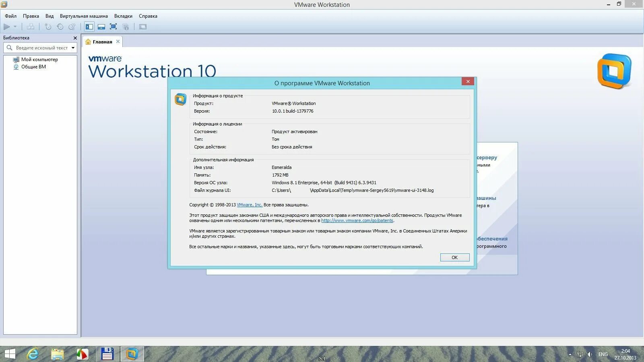The height and width of the screenshot is (362, 644).
Task: Click the volume speaker tray icon
Action: point(590,354)
